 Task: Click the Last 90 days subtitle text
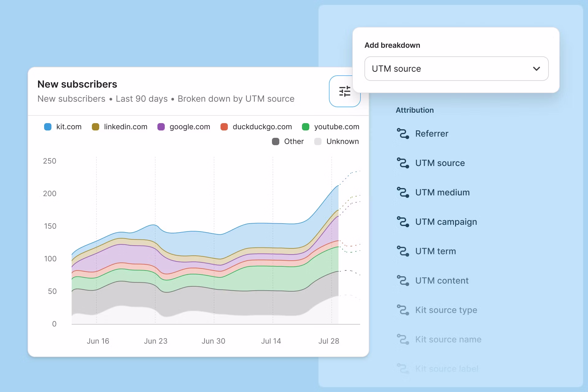coord(142,99)
